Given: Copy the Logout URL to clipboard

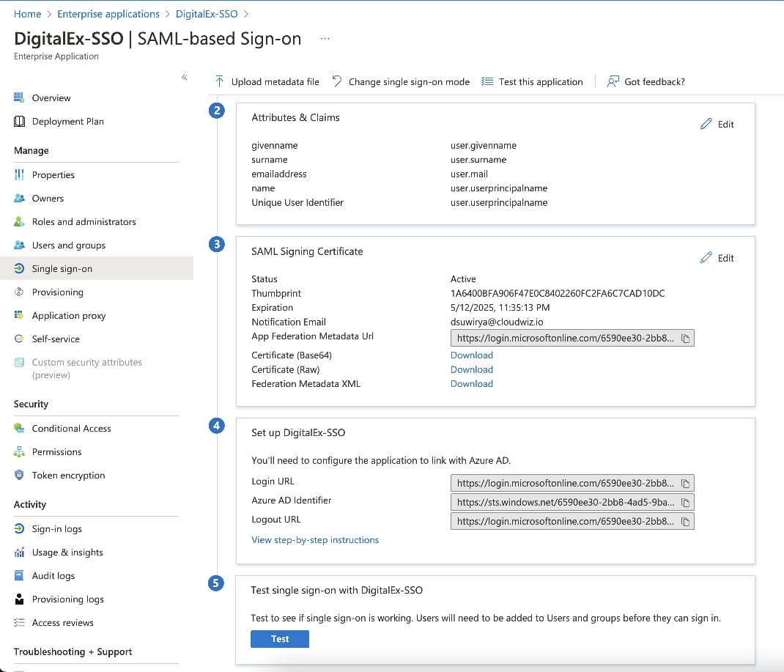Looking at the screenshot, I should 685,522.
